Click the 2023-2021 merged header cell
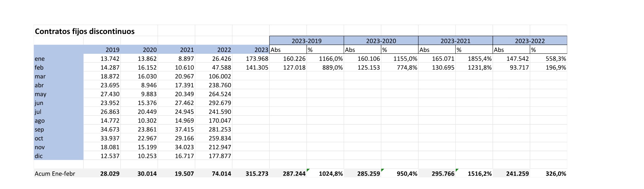644x189 pixels. pyautogui.click(x=455, y=41)
